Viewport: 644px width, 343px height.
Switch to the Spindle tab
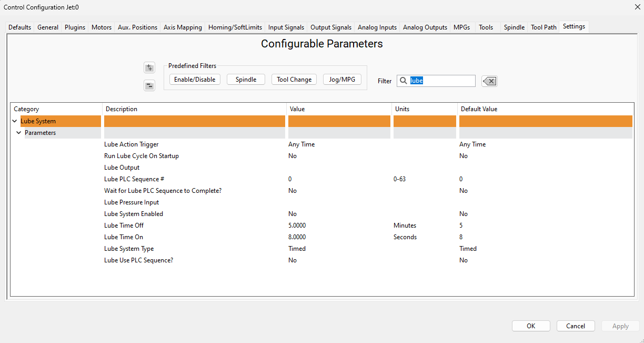(x=514, y=27)
